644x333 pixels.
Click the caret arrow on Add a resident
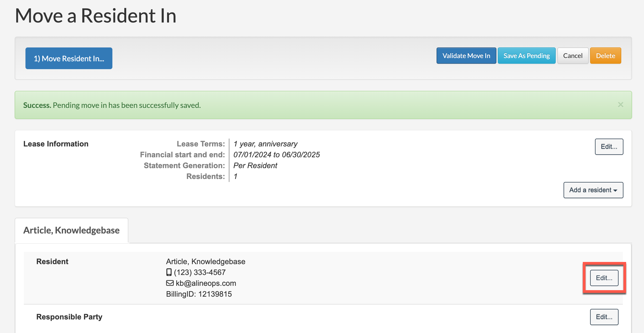pos(616,190)
